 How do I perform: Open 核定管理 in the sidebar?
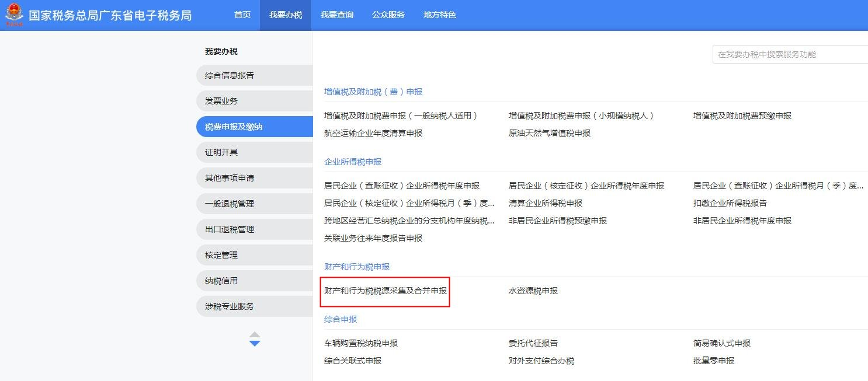pyautogui.click(x=255, y=255)
